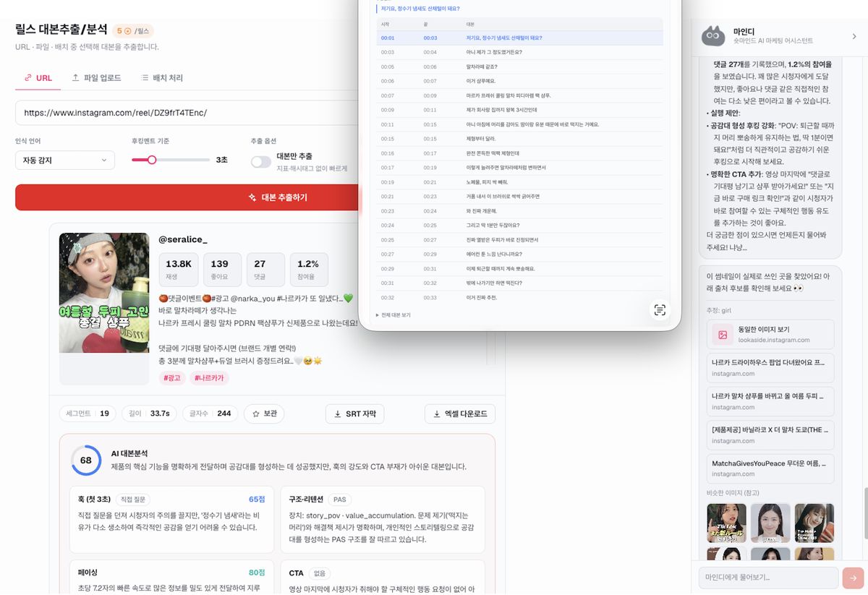Click the similar image thumbnail labeled TikTok
Image resolution: width=868 pixels, height=595 pixels.
tap(726, 523)
